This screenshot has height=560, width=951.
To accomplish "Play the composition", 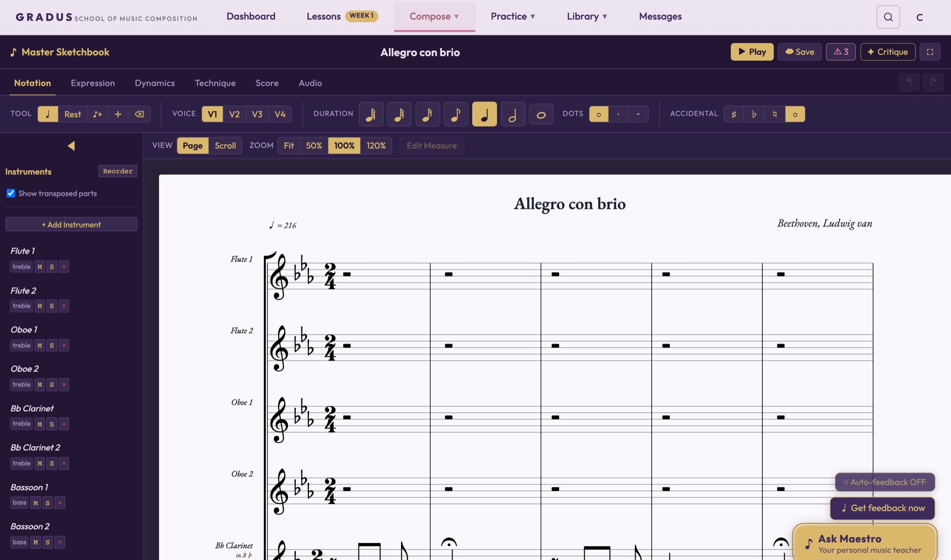I will [752, 52].
